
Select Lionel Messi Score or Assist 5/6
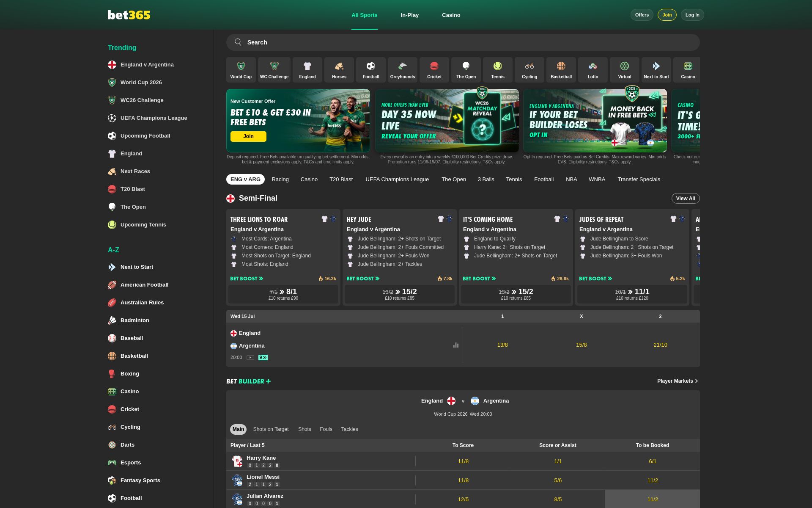558,480
